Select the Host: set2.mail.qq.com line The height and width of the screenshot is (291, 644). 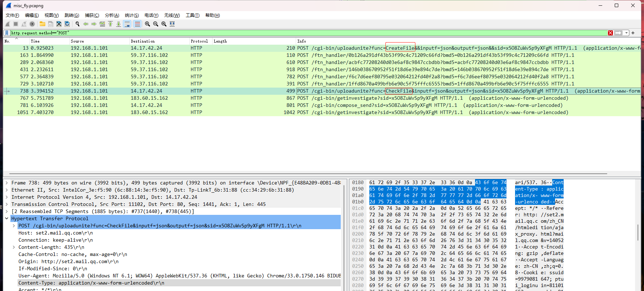[56, 233]
